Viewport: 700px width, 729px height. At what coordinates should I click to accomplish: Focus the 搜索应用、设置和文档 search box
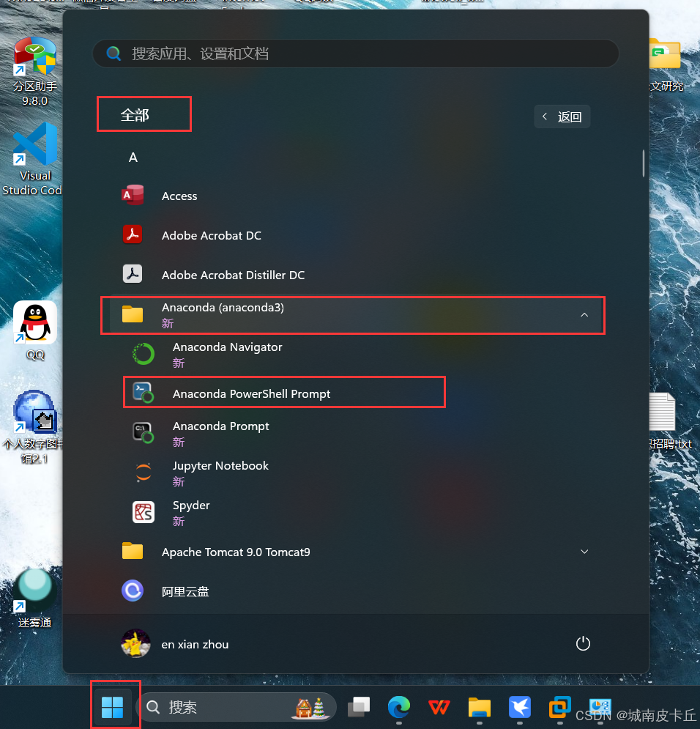[x=356, y=53]
